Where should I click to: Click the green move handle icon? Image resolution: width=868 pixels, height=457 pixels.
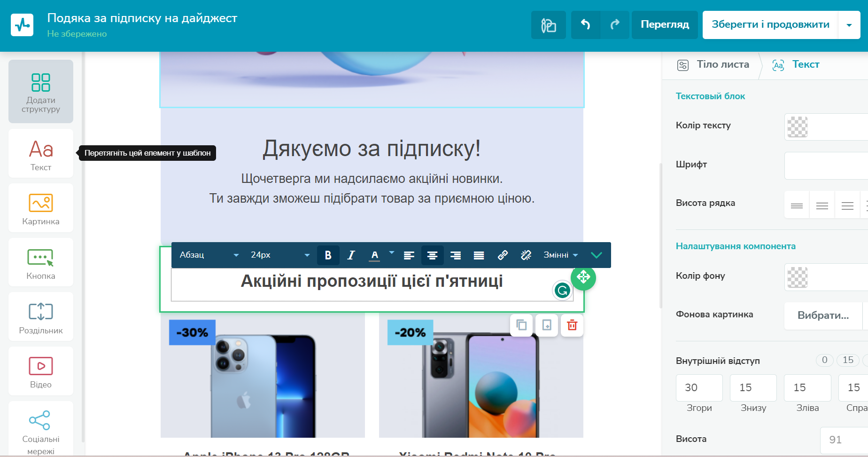click(x=583, y=277)
